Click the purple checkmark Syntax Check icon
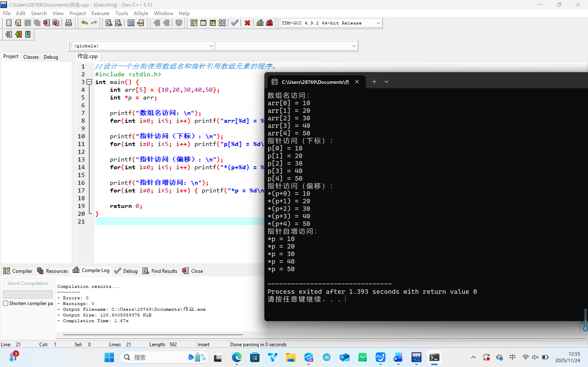This screenshot has height=367, width=588. [234, 23]
